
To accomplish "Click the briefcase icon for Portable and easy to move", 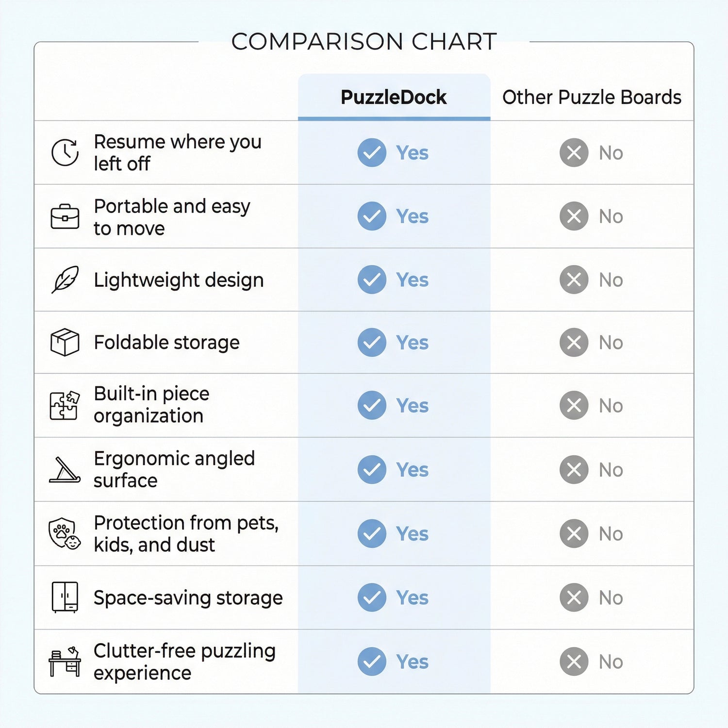I will click(65, 216).
